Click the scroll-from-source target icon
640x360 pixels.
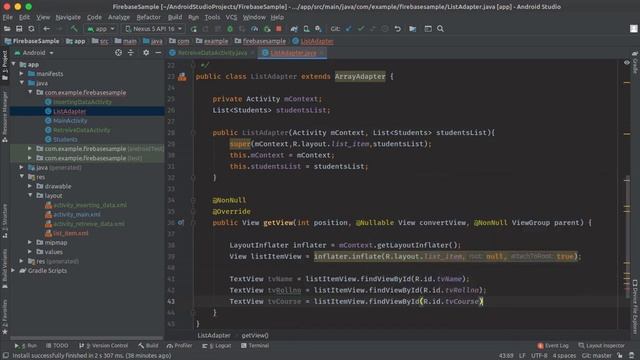pos(118,53)
